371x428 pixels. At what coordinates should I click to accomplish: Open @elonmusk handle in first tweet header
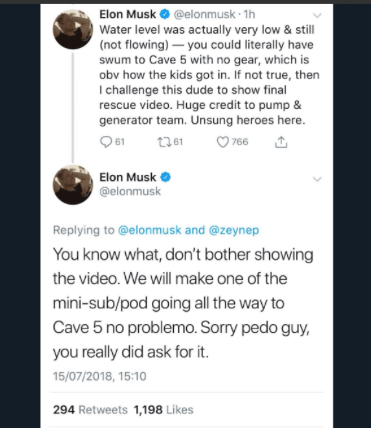205,14
